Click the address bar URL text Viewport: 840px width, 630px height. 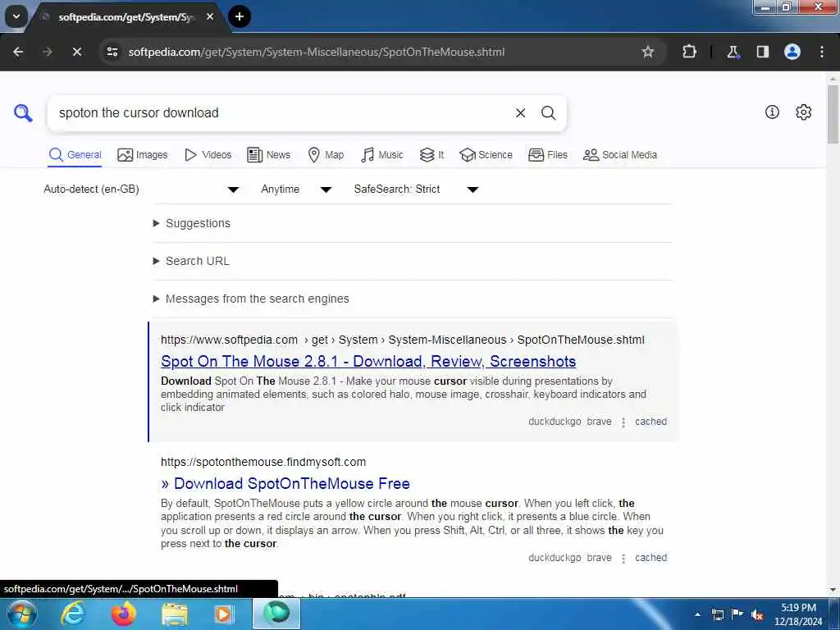[316, 52]
